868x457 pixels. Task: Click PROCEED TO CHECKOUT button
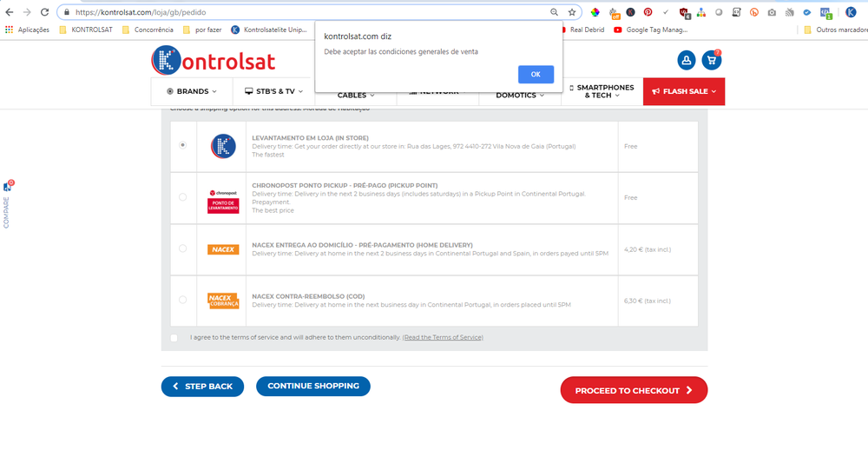click(634, 390)
